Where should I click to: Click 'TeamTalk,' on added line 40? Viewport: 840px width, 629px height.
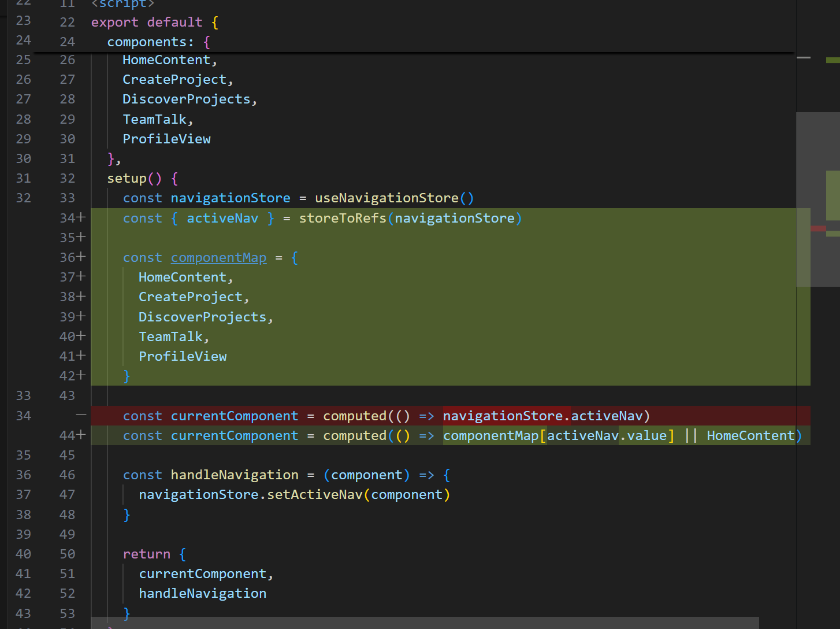click(174, 337)
